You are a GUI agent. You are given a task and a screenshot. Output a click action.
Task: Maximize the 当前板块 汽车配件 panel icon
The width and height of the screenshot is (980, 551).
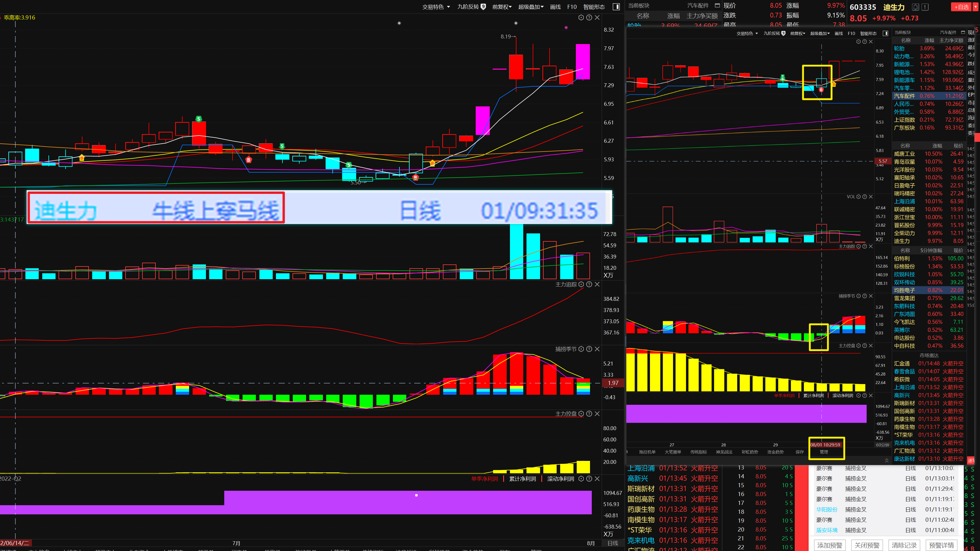pyautogui.click(x=717, y=5)
